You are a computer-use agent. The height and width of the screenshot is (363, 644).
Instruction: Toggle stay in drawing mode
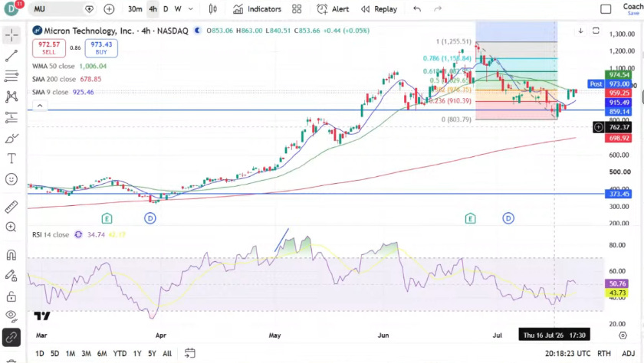(11, 276)
